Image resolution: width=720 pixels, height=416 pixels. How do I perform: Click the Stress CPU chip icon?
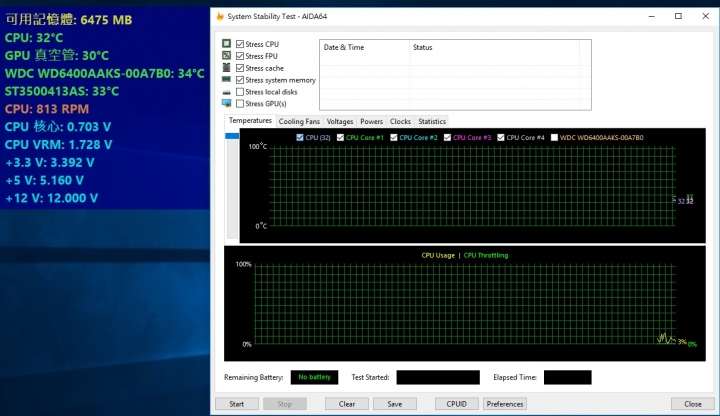pos(226,44)
